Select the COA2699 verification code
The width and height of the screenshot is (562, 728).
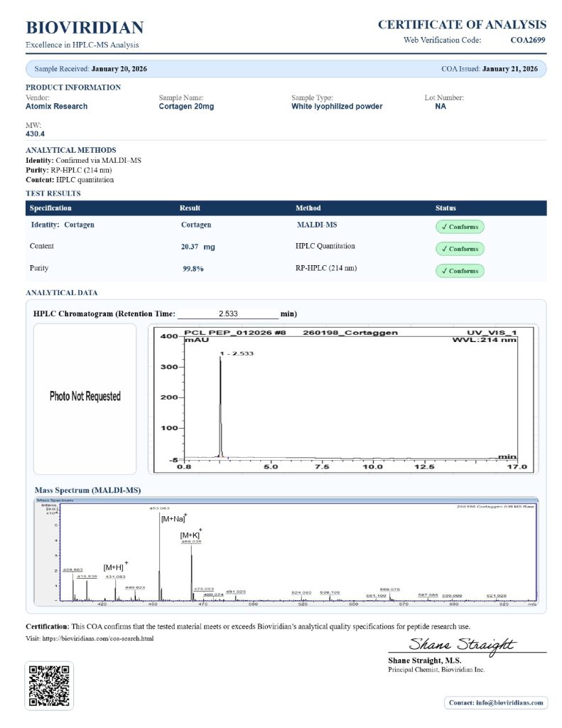click(528, 41)
